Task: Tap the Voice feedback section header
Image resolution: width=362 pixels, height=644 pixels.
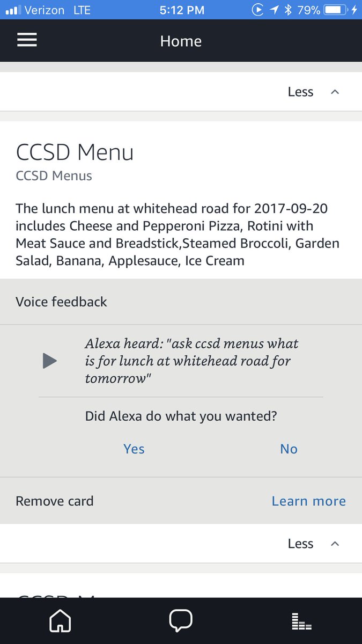Action: point(62,302)
